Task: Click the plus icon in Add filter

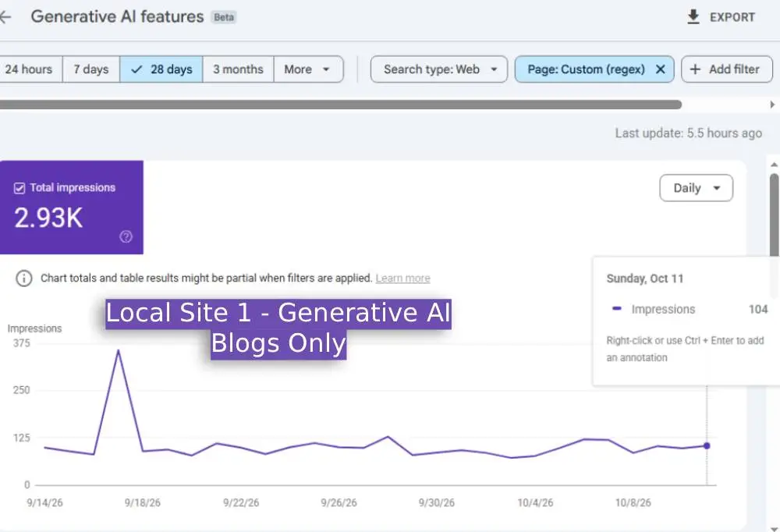Action: coord(695,69)
